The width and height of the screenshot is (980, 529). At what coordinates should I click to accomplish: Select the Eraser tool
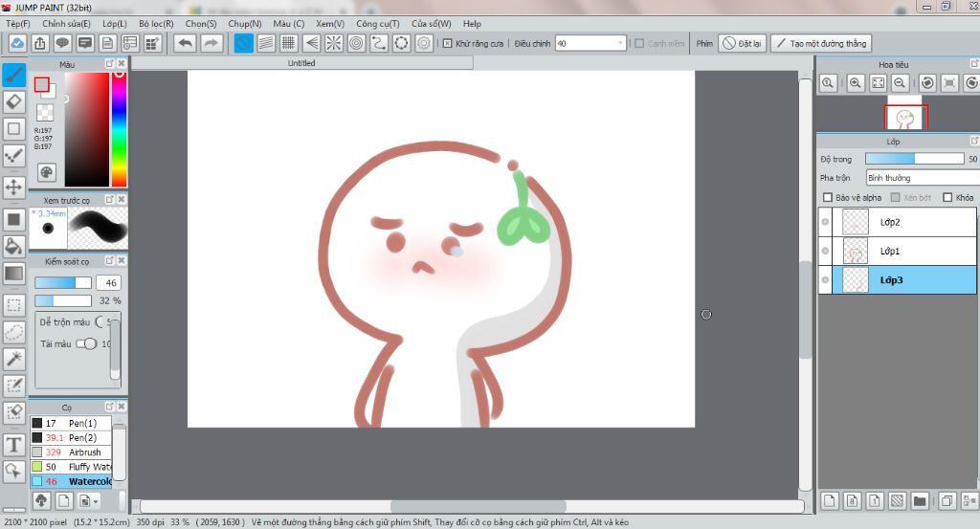point(13,101)
